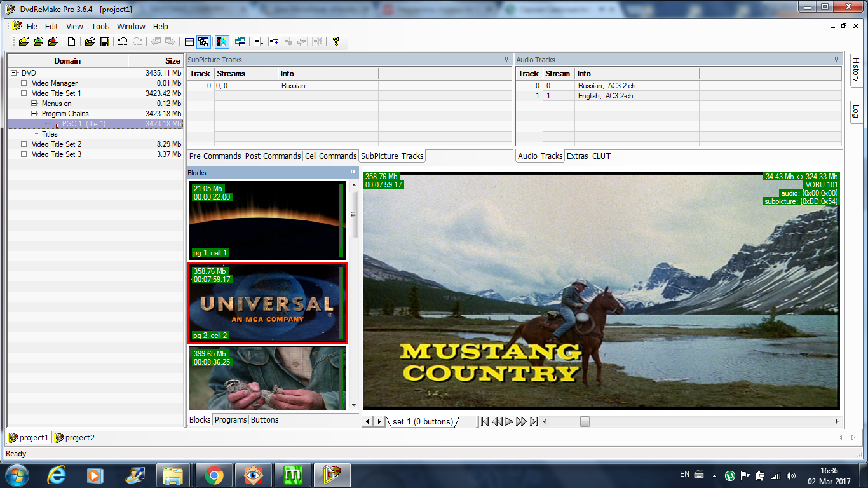Click the Save project toolbar icon

(x=105, y=42)
